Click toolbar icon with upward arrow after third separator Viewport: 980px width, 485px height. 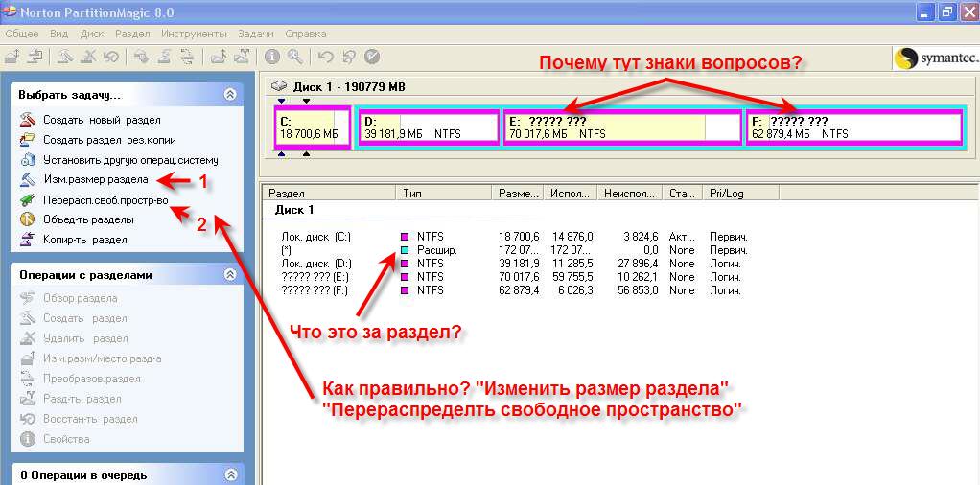[x=217, y=57]
